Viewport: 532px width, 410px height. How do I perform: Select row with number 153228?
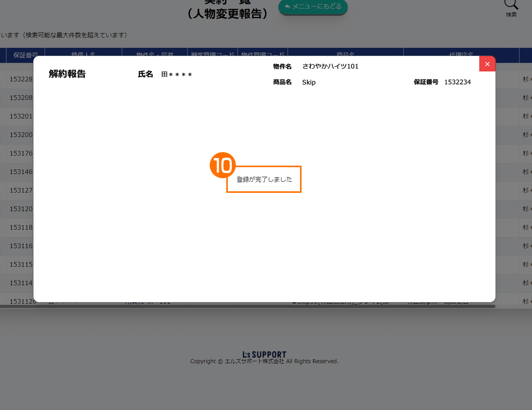pyautogui.click(x=21, y=79)
